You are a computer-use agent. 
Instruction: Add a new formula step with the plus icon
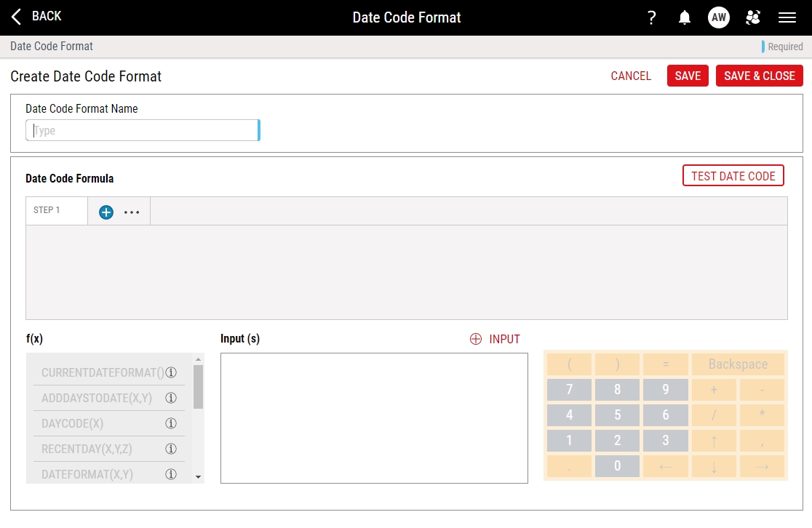point(106,212)
